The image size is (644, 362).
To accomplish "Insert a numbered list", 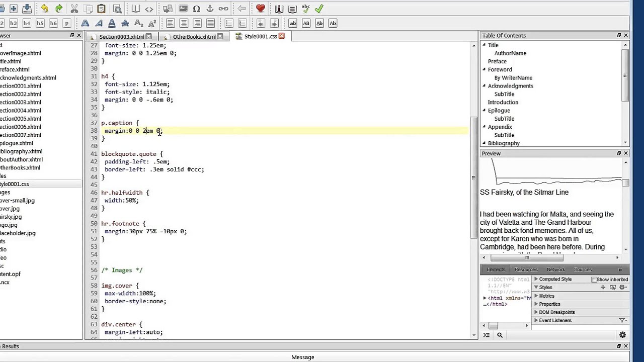I will 243,23.
